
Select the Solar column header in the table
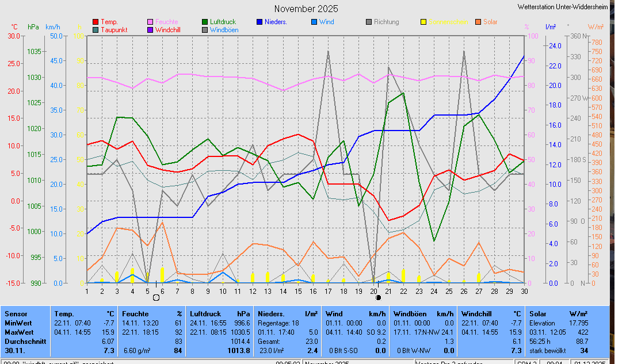coord(538,314)
